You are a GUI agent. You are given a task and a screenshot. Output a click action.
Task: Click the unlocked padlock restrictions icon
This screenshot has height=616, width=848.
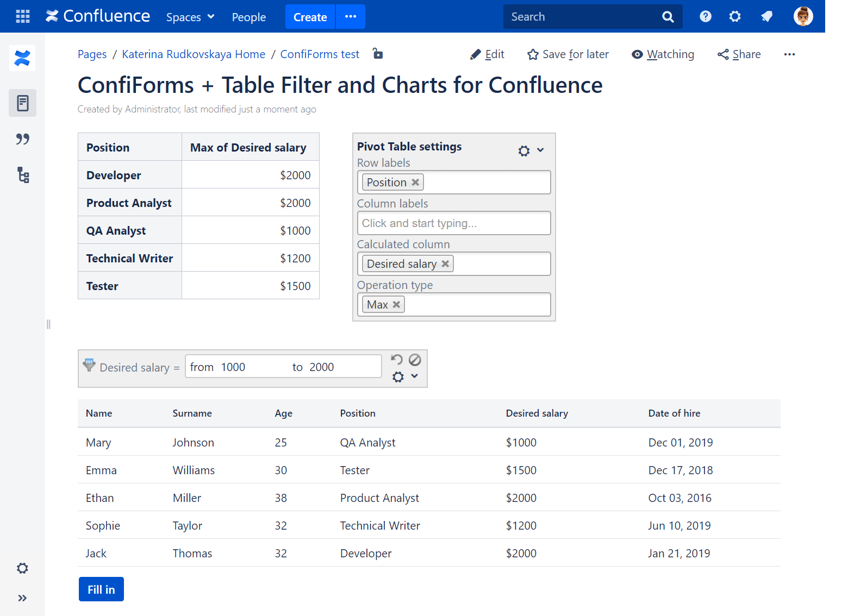(378, 54)
